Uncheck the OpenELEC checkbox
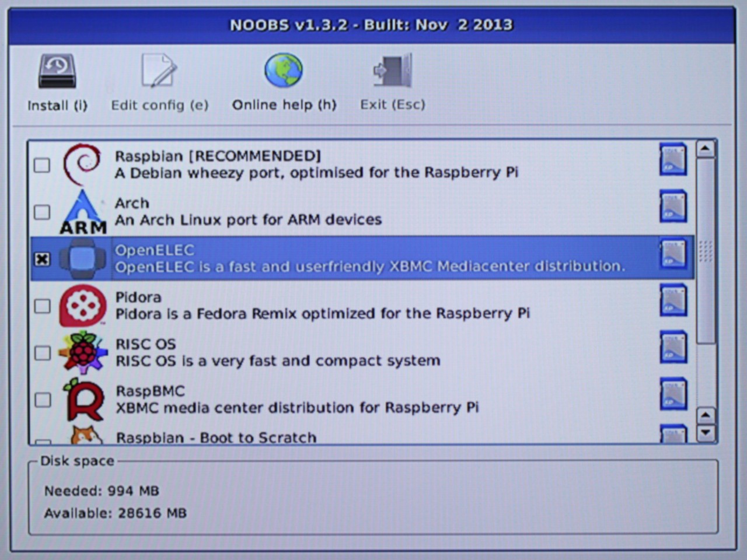This screenshot has width=747, height=560. (42, 259)
